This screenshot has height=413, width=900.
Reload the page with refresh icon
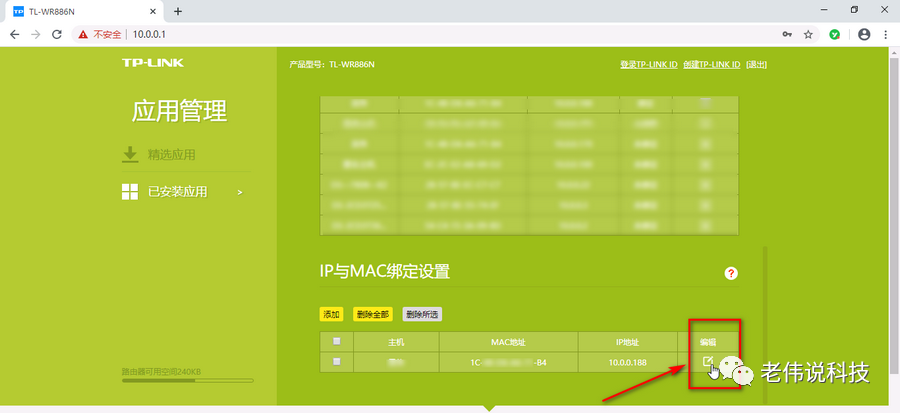pos(56,34)
